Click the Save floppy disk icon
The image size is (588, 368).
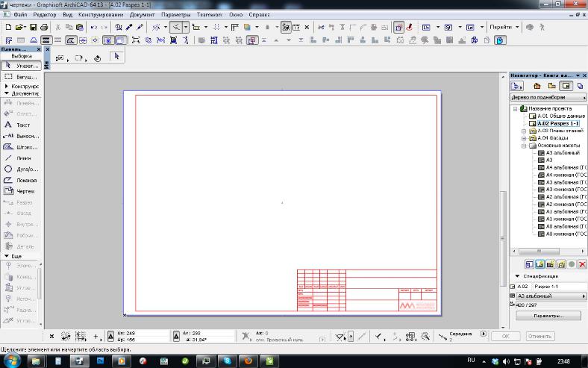33,27
